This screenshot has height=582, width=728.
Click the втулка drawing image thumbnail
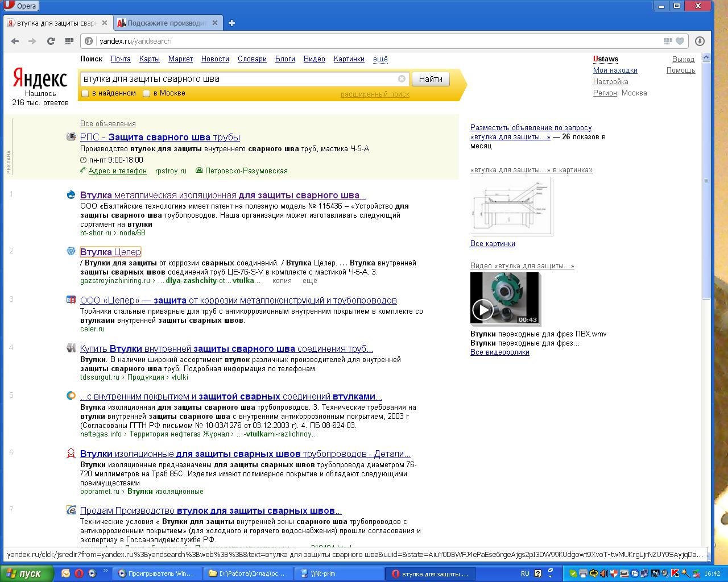click(x=511, y=207)
